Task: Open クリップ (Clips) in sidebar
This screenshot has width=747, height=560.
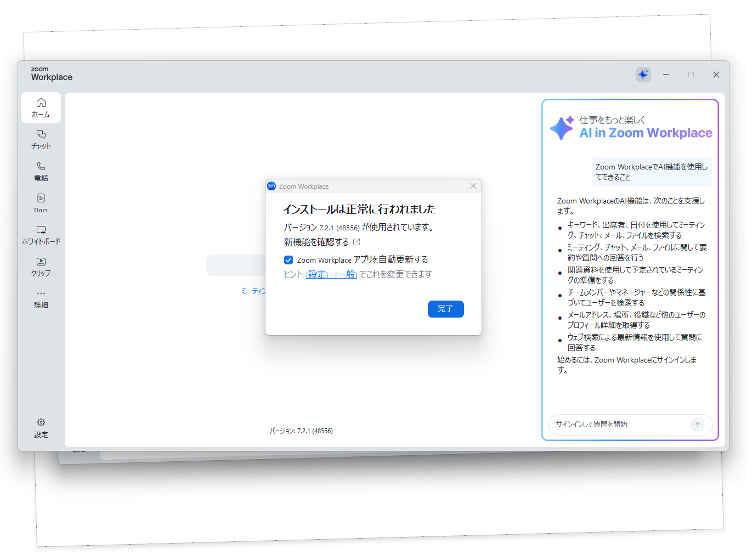Action: 41,267
